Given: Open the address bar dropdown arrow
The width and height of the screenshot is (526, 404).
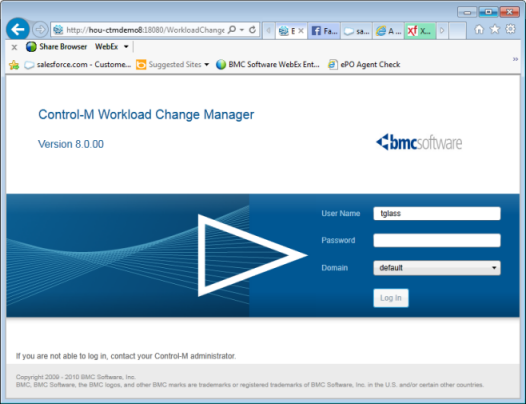Looking at the screenshot, I should [x=242, y=30].
